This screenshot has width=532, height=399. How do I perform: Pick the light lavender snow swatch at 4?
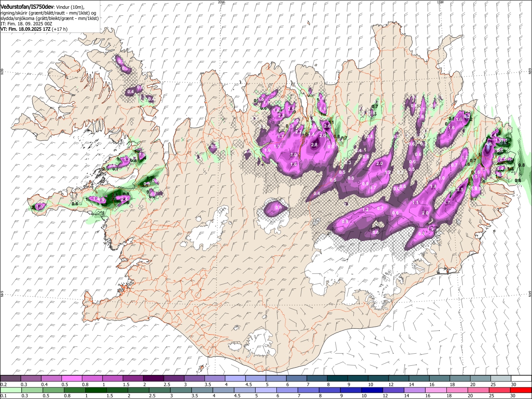click(234, 379)
